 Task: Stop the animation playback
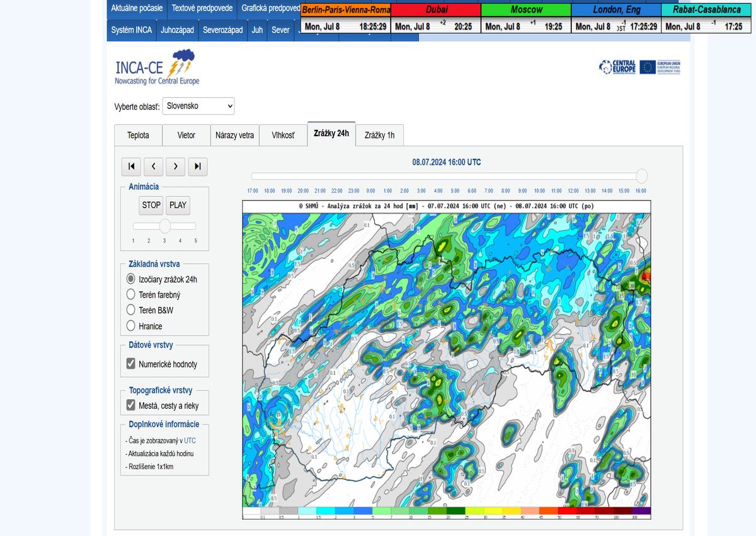click(151, 205)
